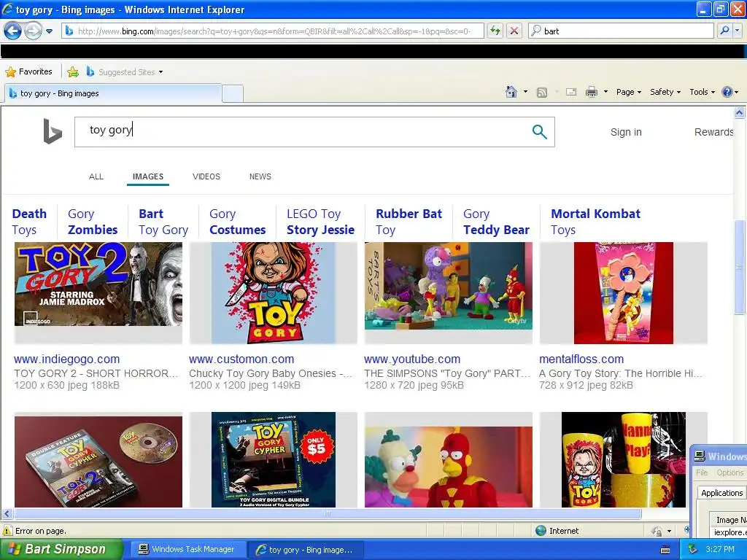The height and width of the screenshot is (560, 747).
Task: Click the address bar URL field
Action: [273, 31]
